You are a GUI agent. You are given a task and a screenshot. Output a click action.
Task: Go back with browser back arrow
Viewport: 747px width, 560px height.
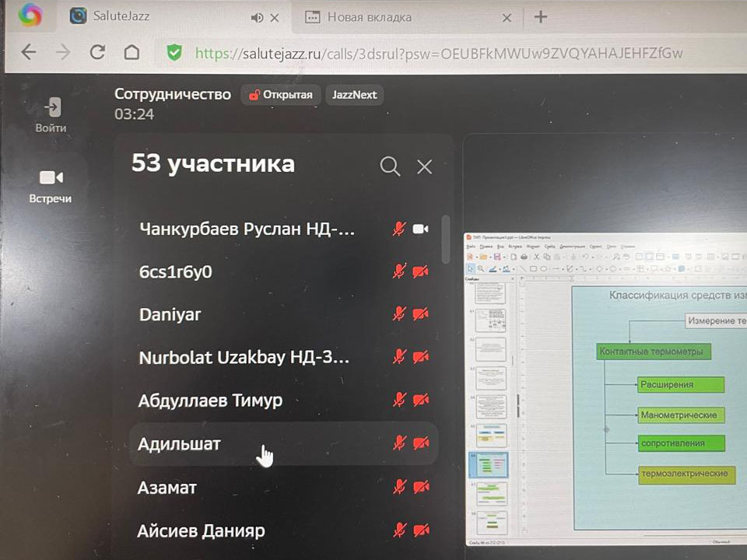[29, 52]
